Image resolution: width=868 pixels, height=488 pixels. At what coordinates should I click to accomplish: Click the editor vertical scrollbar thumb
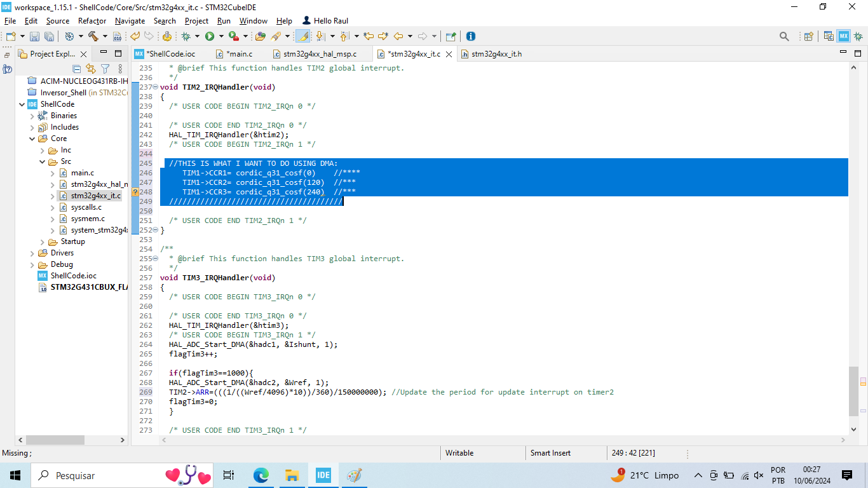point(853,391)
